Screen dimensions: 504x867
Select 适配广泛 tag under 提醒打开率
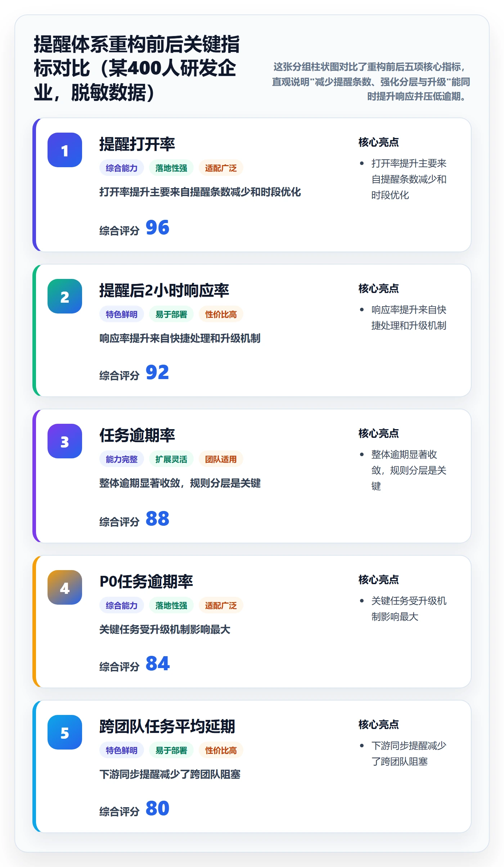[221, 168]
